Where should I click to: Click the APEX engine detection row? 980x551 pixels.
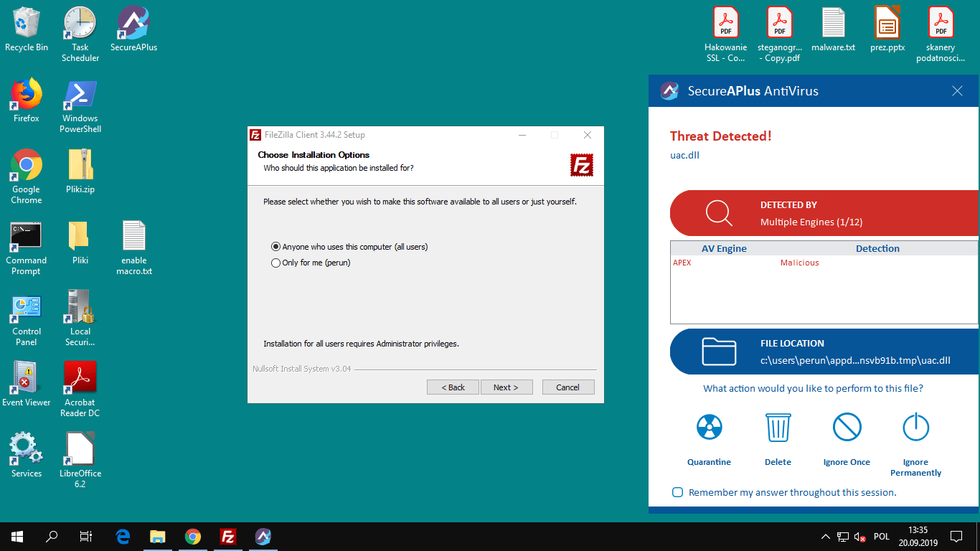pos(824,263)
